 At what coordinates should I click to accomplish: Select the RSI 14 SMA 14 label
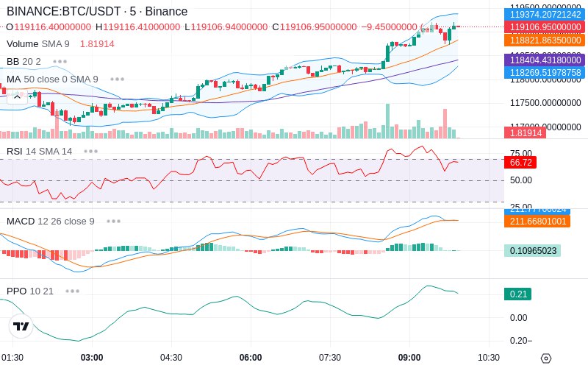click(x=40, y=152)
